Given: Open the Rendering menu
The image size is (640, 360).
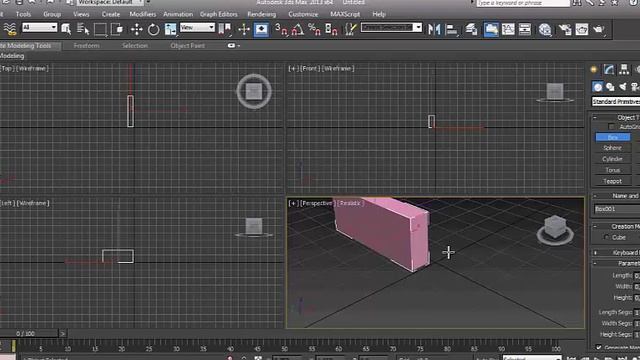Looking at the screenshot, I should pyautogui.click(x=262, y=14).
